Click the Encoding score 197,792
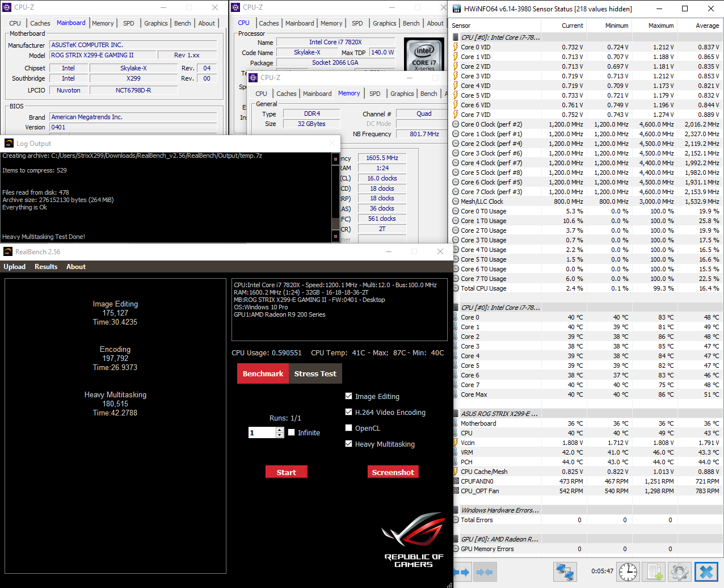Image resolution: width=724 pixels, height=588 pixels. tap(115, 358)
